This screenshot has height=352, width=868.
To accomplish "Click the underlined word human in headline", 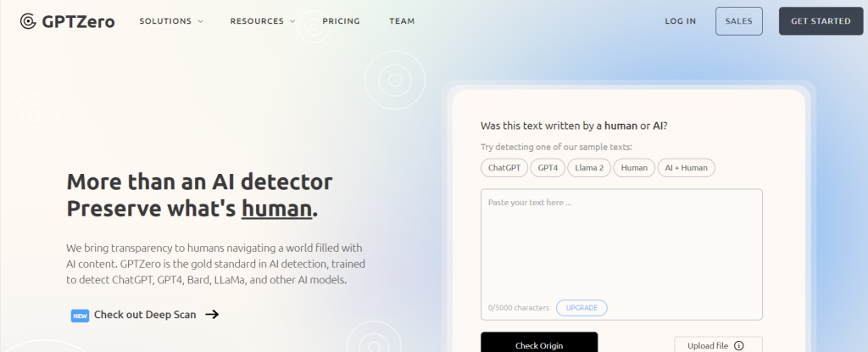I will point(277,210).
